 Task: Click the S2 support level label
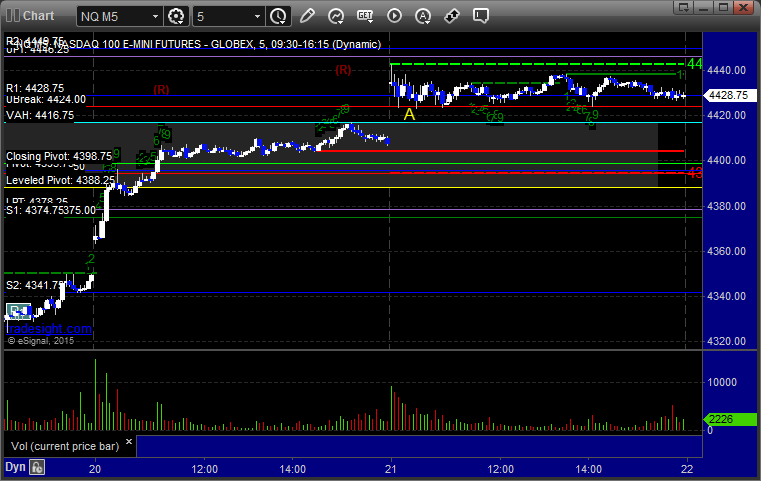coord(34,285)
